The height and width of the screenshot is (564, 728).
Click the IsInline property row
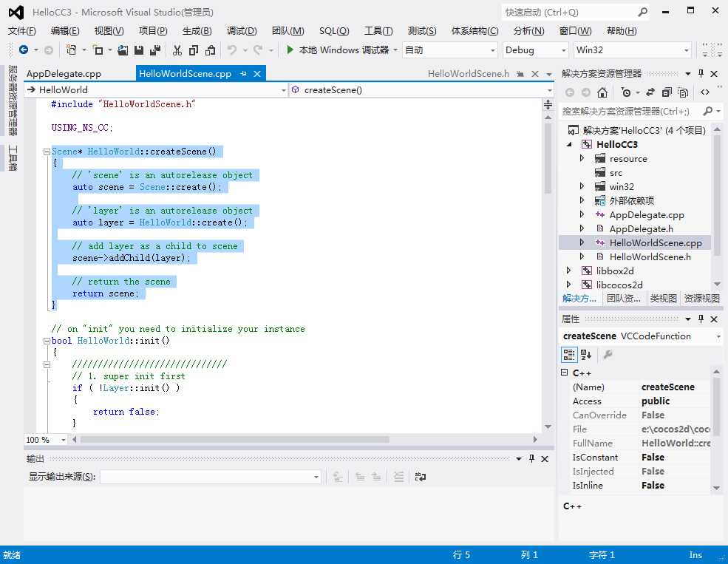(640, 485)
